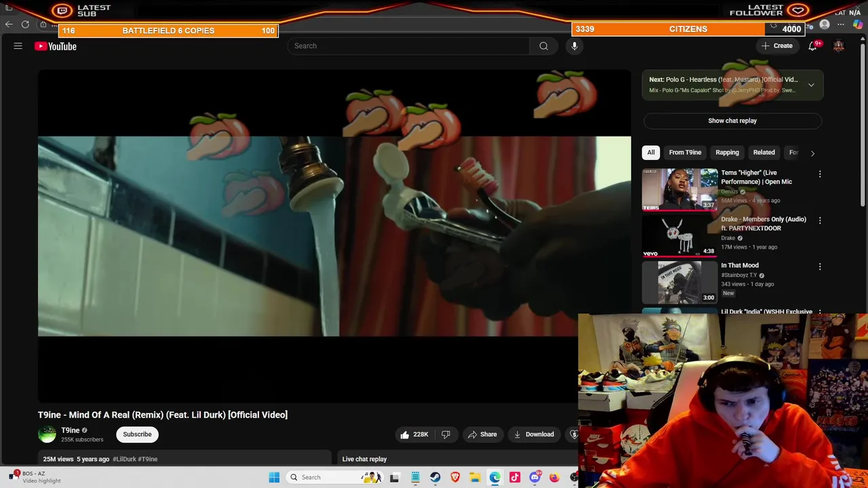Expand the Next: Polo G Heartless mix panel

[811, 85]
